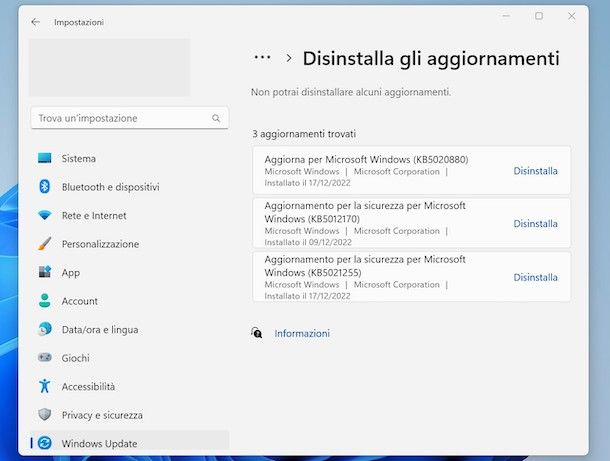The width and height of the screenshot is (610, 461).
Task: Open Bluetooth e dispositivi settings
Action: click(130, 187)
